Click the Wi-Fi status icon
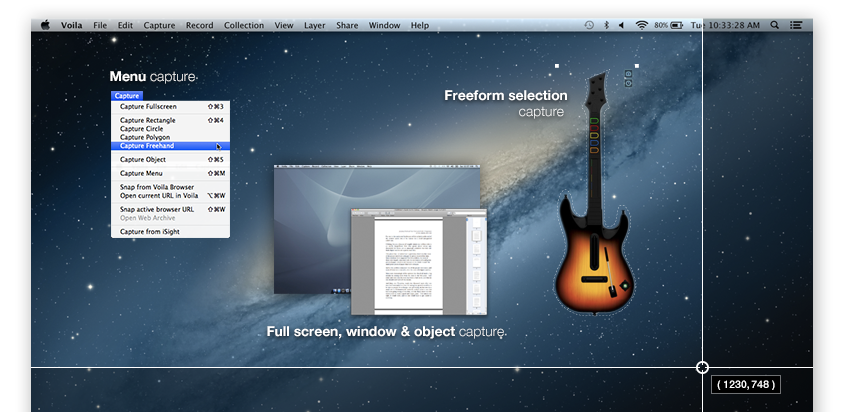 (642, 25)
